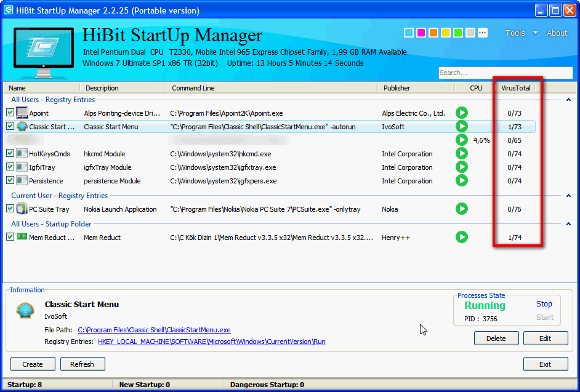
Task: Disable the HotKeysCmds startup entry
Action: [10, 153]
